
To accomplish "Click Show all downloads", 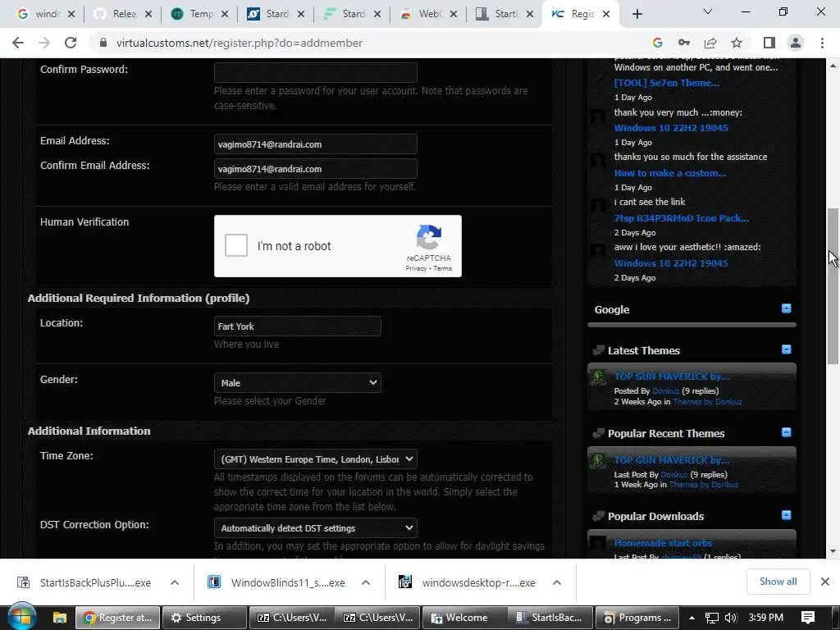I will 778,582.
